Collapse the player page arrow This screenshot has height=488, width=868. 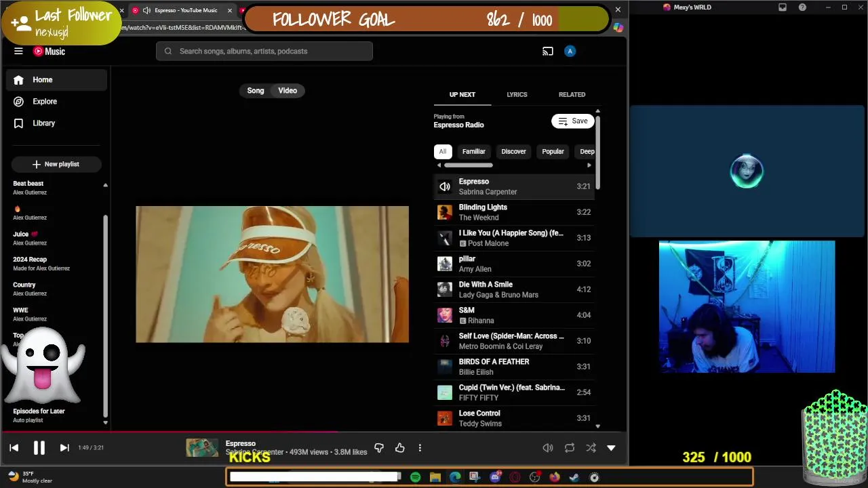[611, 447]
